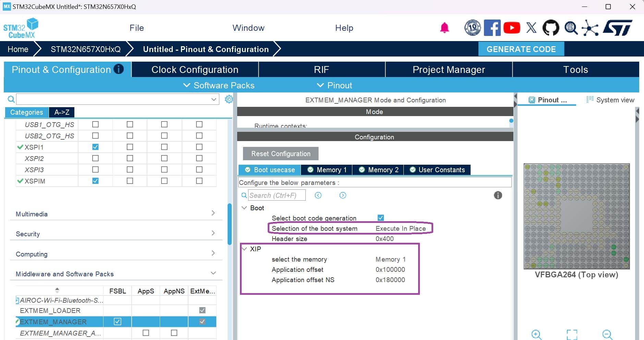Open the Facebook link icon
644x340 pixels.
[x=492, y=28]
